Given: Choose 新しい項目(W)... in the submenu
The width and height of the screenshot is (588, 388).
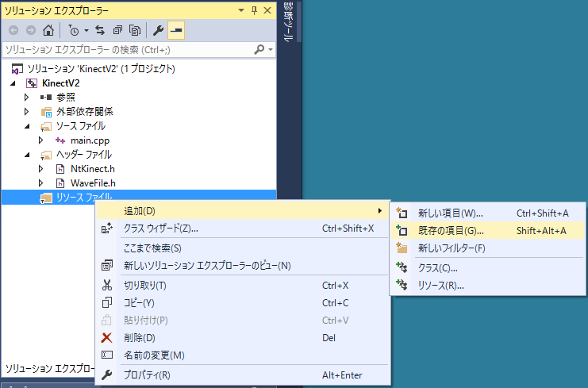Looking at the screenshot, I should point(450,213).
